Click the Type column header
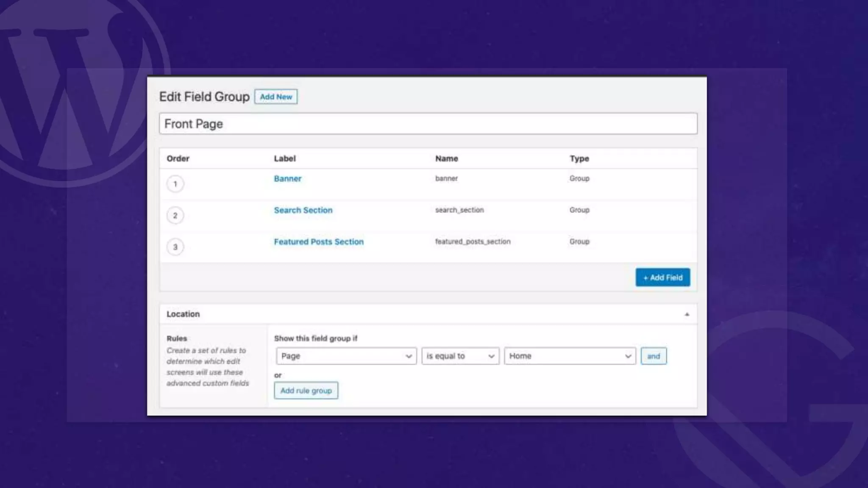The image size is (868, 488). coord(579,158)
